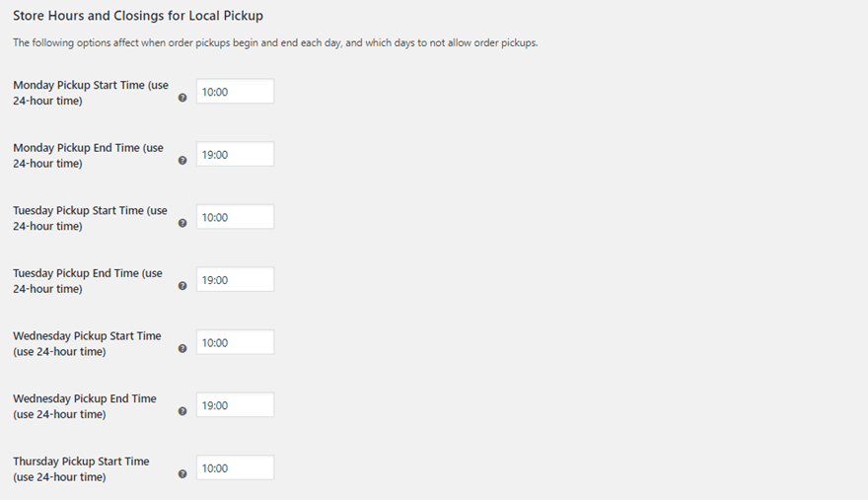Click the Monday Pickup End Time input
The width and height of the screenshot is (868, 500).
coord(235,155)
